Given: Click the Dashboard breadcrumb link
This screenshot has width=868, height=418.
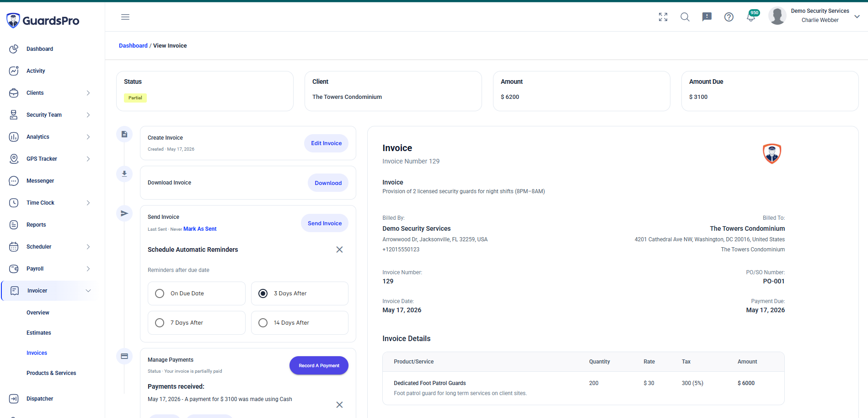Looking at the screenshot, I should point(133,46).
